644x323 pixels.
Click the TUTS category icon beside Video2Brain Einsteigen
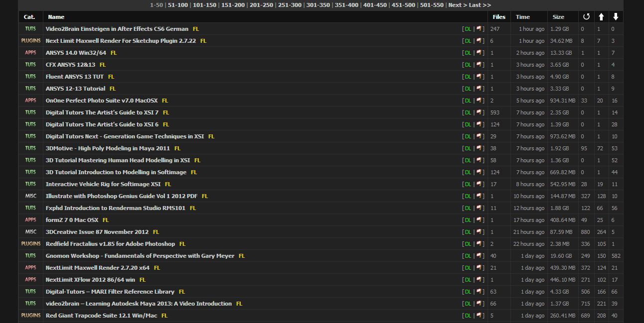coord(30,29)
